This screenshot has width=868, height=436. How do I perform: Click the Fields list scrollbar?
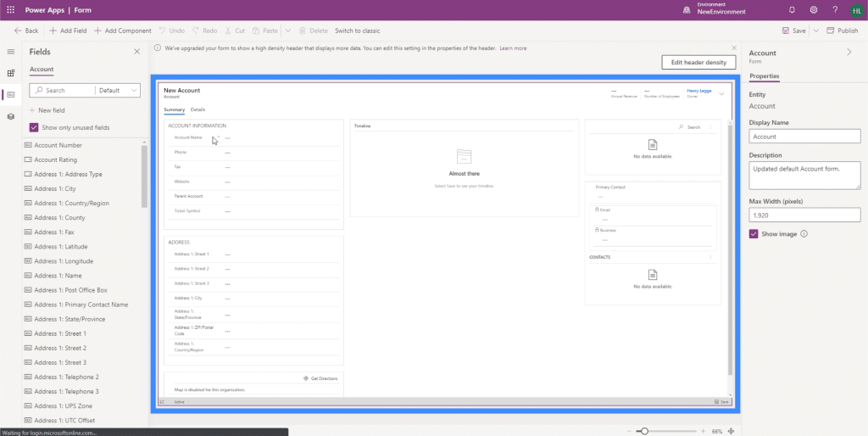pos(144,176)
